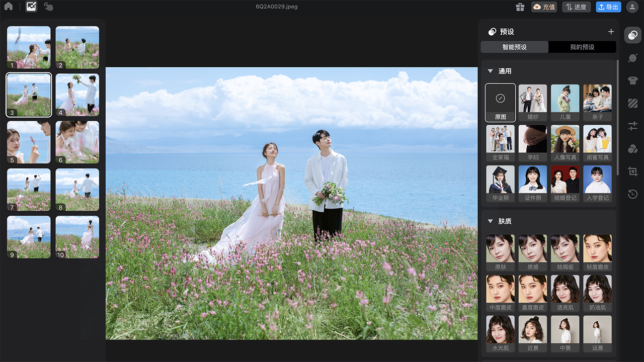Open the hand gesture tool icon

click(x=48, y=7)
